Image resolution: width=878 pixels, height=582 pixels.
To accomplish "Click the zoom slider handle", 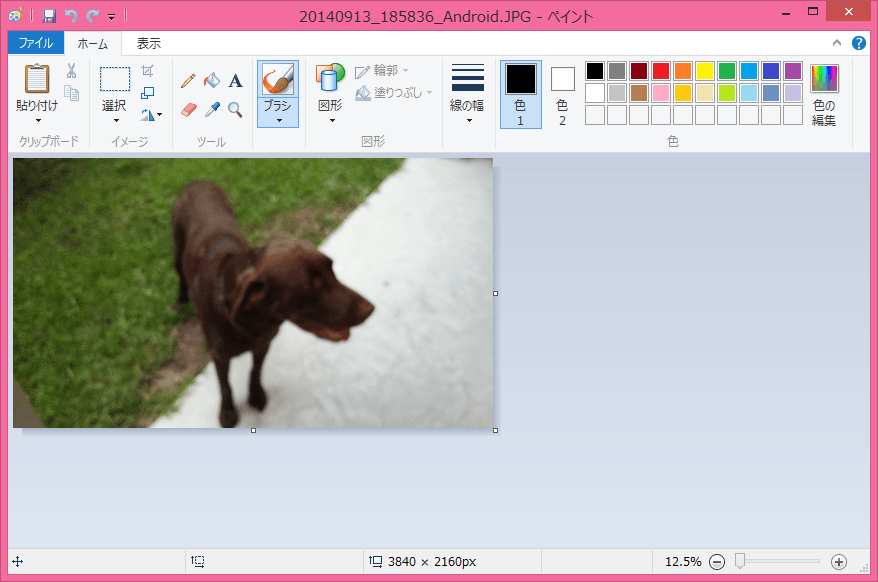I will (740, 561).
